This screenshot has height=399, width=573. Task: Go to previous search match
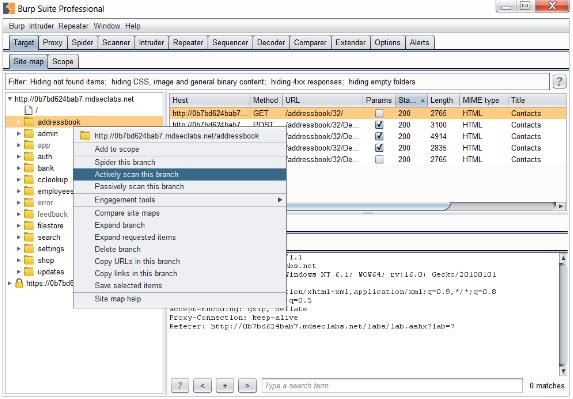point(202,385)
